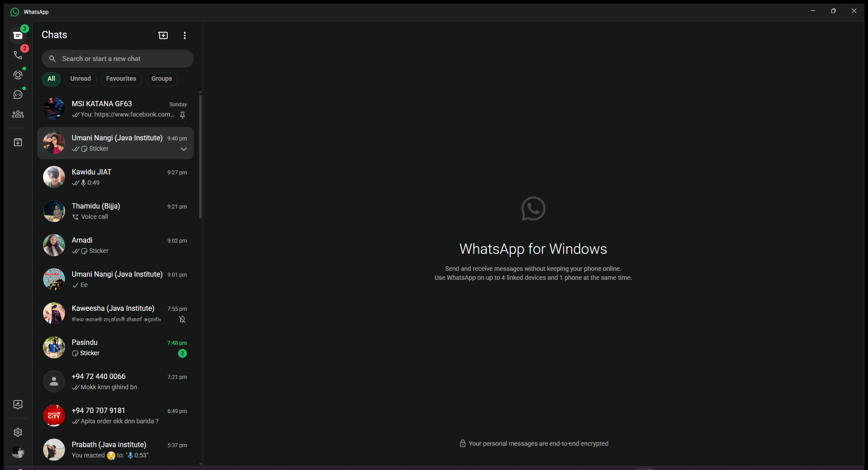Open the Communities icon in the sidebar
Viewport: 868px width, 470px height.
18,114
